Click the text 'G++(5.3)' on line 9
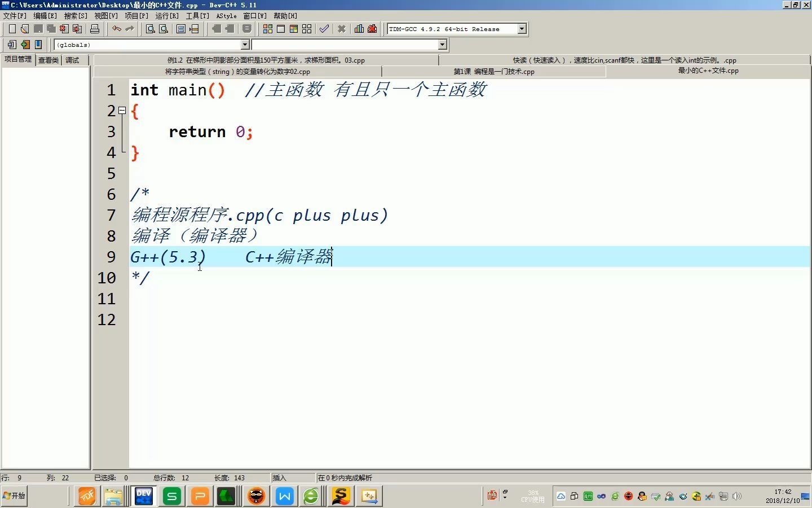812x508 pixels. click(x=168, y=257)
